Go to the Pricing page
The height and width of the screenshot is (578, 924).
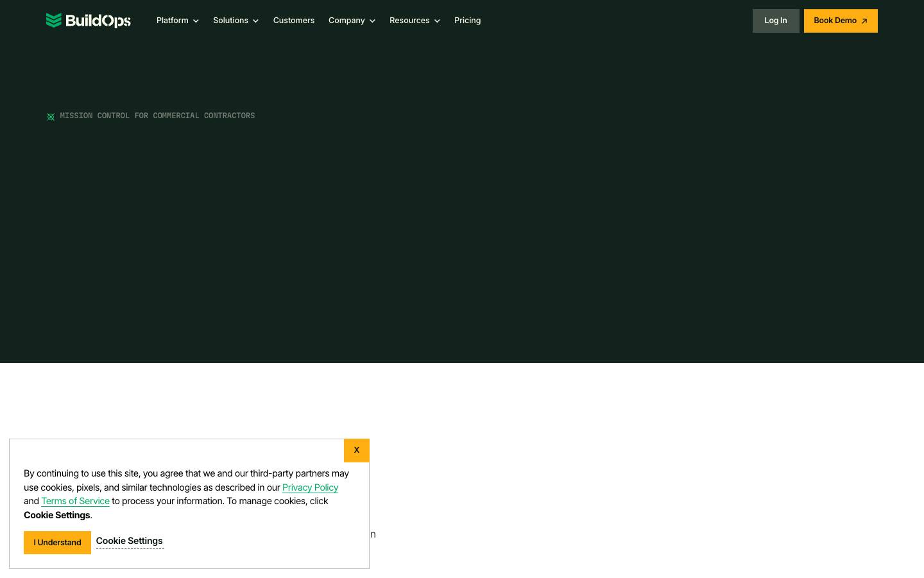pyautogui.click(x=467, y=21)
